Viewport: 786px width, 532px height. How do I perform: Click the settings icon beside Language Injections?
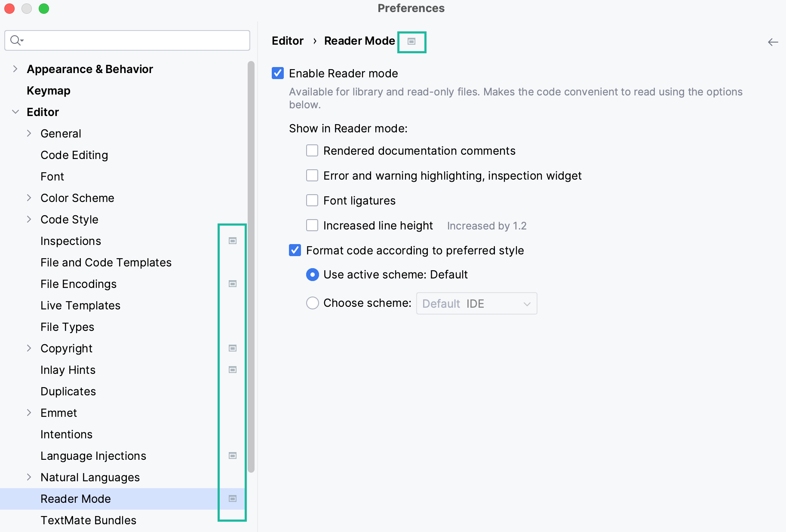233,456
